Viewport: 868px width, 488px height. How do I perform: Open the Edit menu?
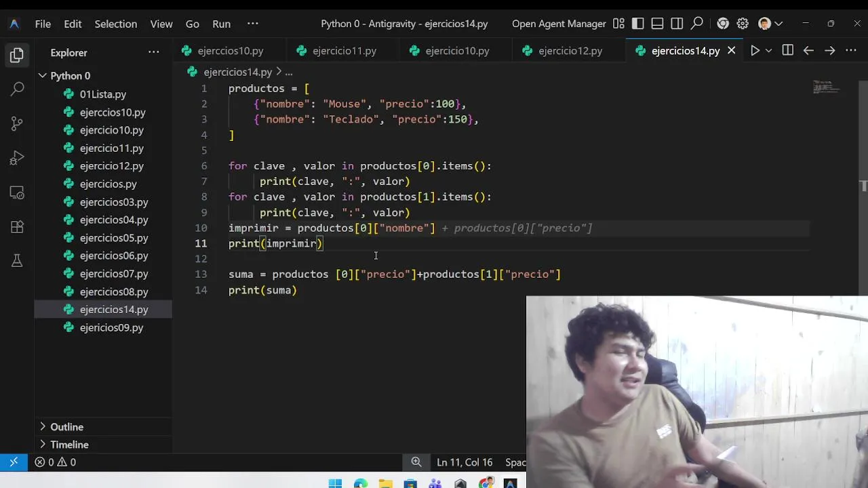(73, 24)
